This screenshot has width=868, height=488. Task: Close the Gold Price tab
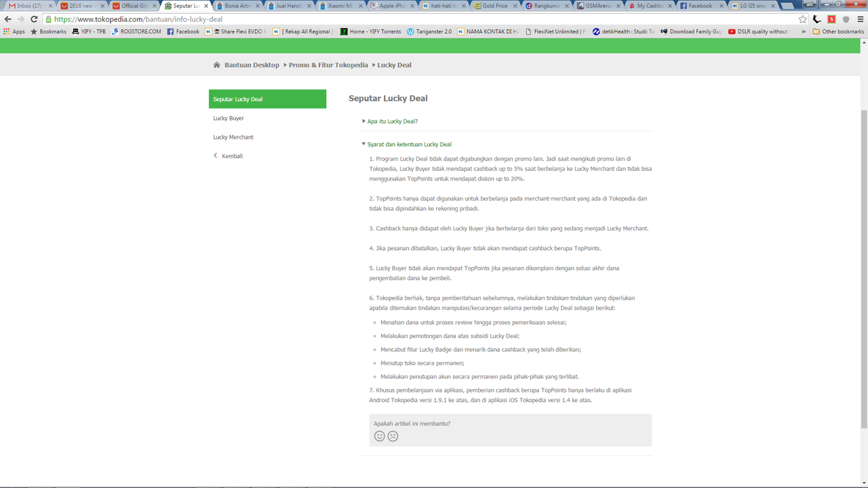(x=515, y=5)
